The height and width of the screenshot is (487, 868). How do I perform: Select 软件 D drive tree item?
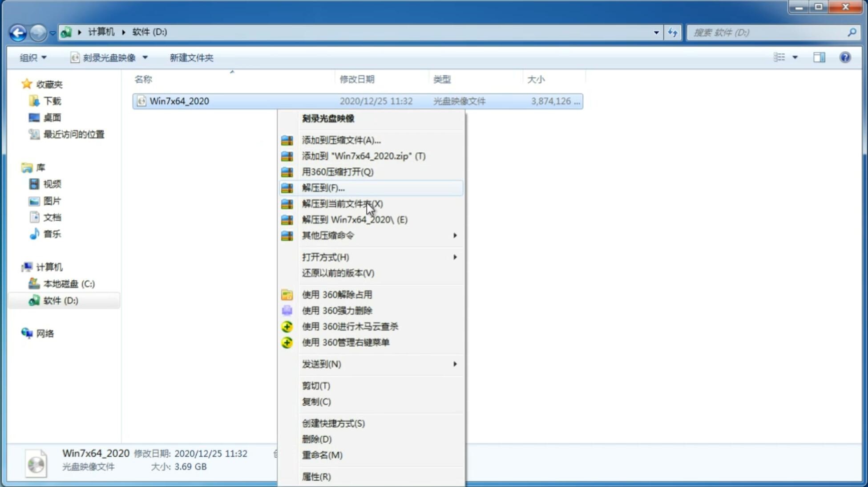[x=60, y=300]
